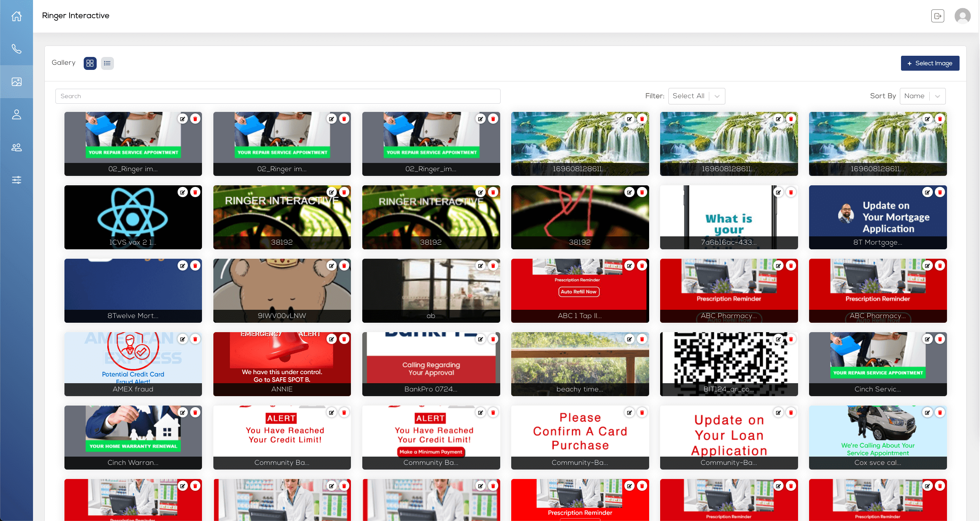Delete the ANNIE emergency alert image
980x521 pixels.
click(x=344, y=339)
